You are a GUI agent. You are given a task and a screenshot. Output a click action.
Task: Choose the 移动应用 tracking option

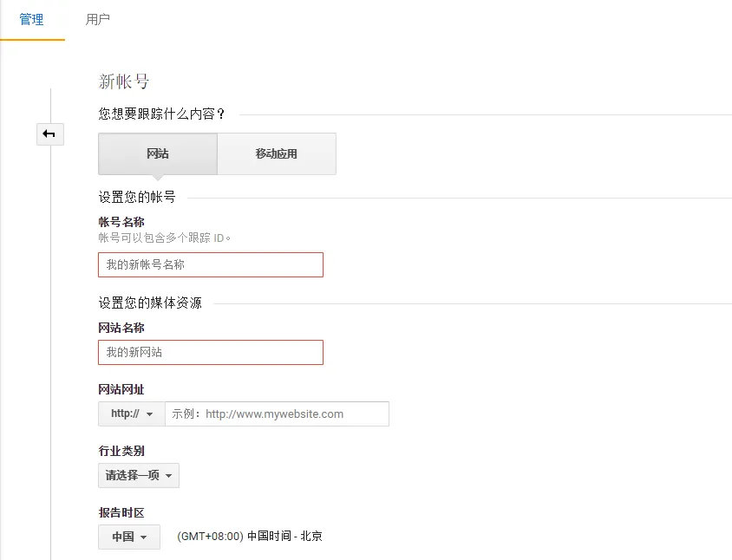276,154
